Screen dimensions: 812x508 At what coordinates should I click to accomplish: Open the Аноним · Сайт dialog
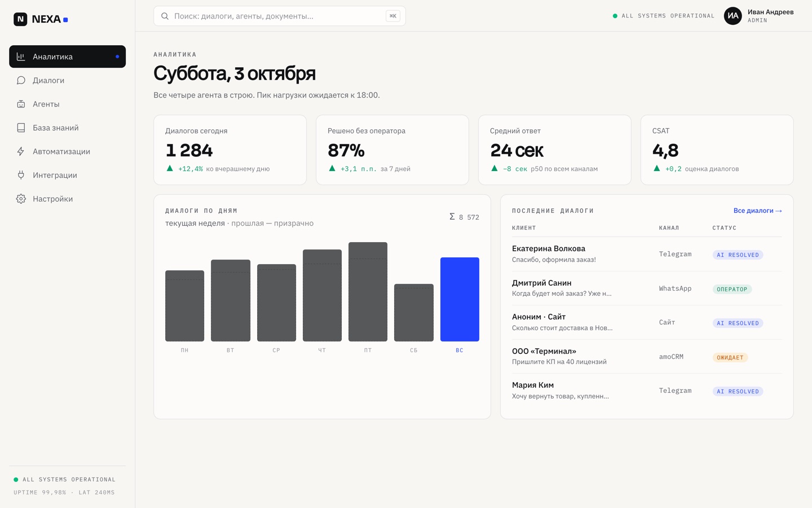pyautogui.click(x=647, y=322)
